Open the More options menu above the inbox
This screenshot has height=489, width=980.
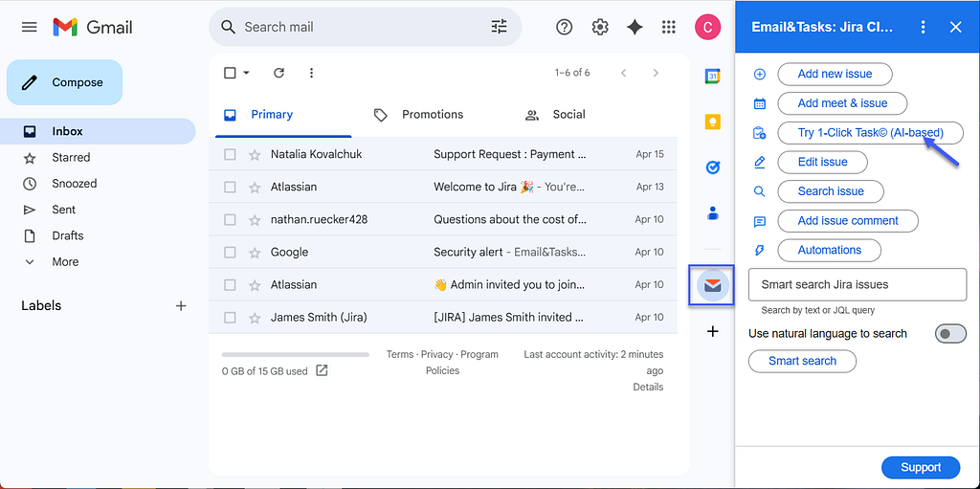coord(311,73)
